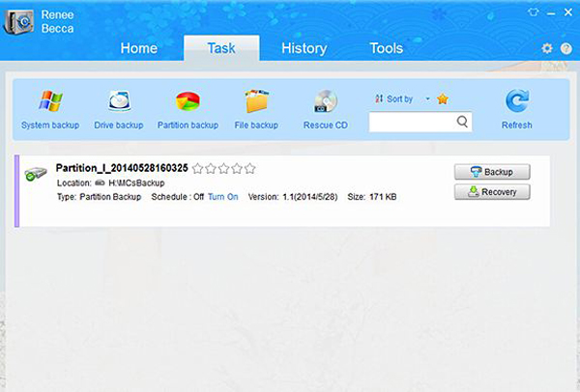Viewport: 580px width, 392px height.
Task: Toggle the gold star favorites filter
Action: point(443,98)
